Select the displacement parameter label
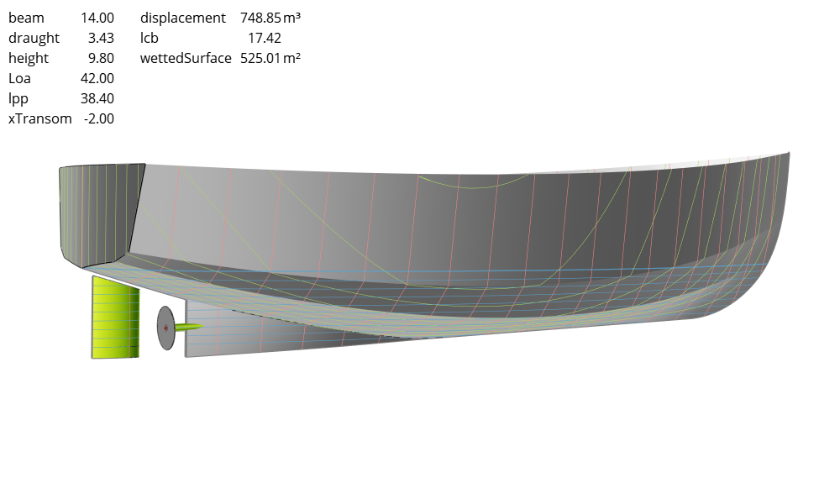Viewport: 840px width, 504px height. [183, 18]
